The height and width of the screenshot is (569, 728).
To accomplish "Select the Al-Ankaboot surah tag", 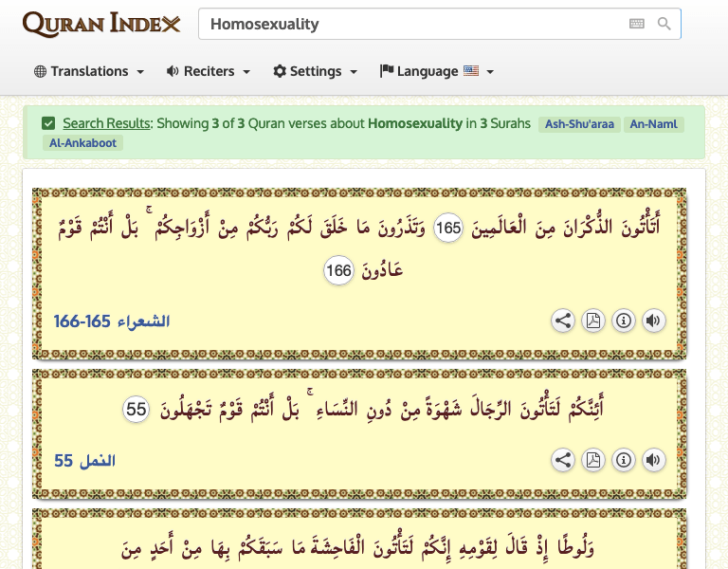I will tap(82, 143).
